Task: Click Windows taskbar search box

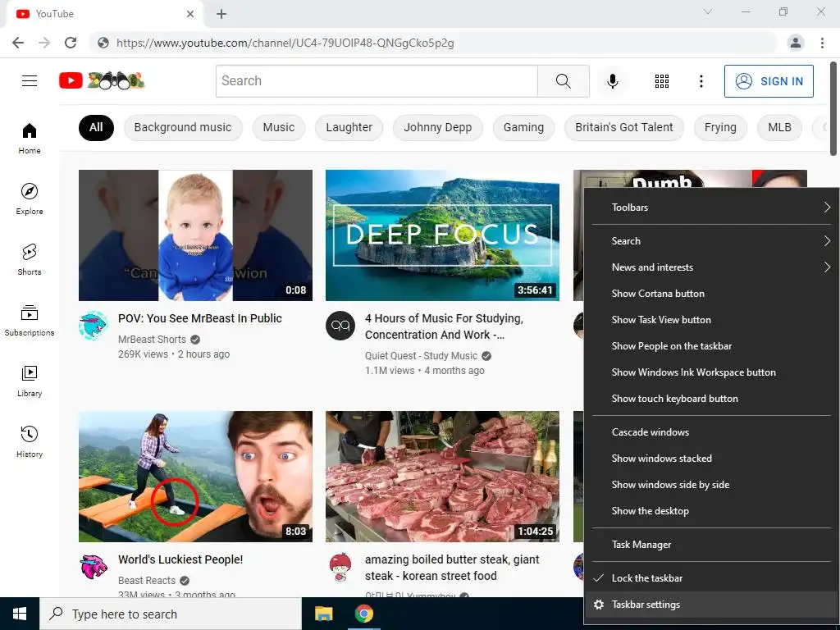Action: coord(171,614)
